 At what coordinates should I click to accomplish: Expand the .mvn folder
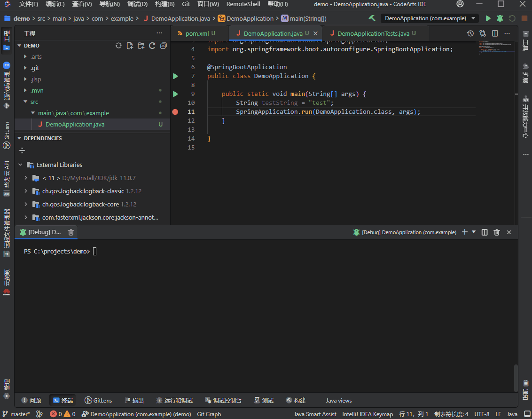click(37, 90)
